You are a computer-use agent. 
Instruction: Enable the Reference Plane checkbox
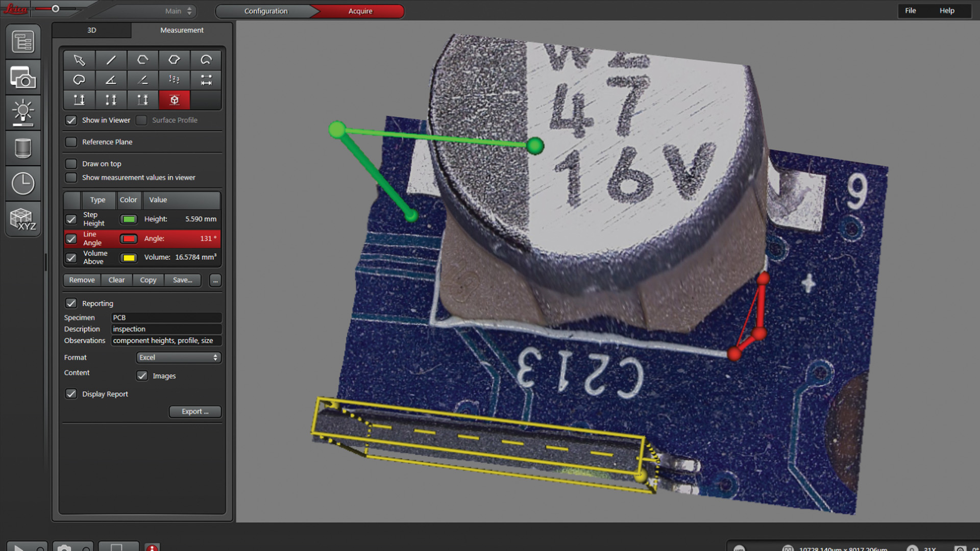[71, 142]
